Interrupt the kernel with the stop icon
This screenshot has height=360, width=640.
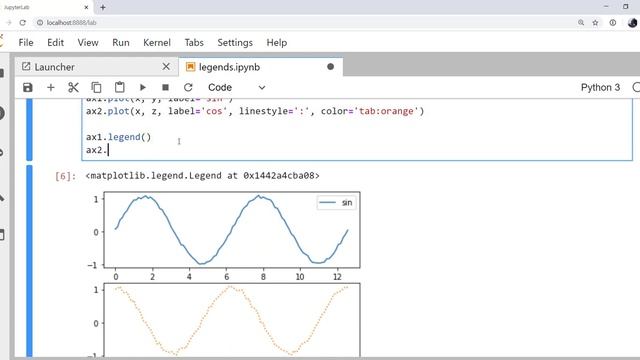[x=165, y=87]
